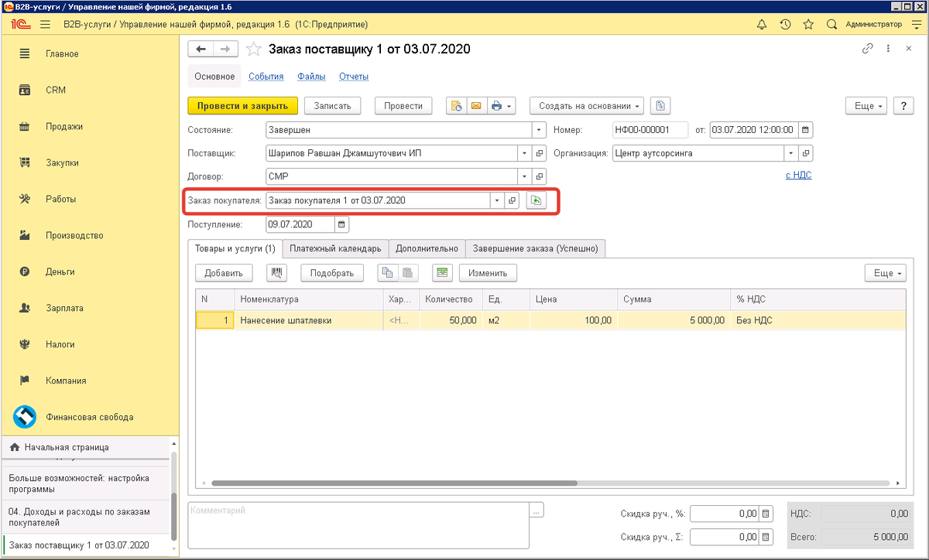Open Заказ покупателя via open-form icon
Image resolution: width=929 pixels, height=560 pixels.
coord(512,200)
